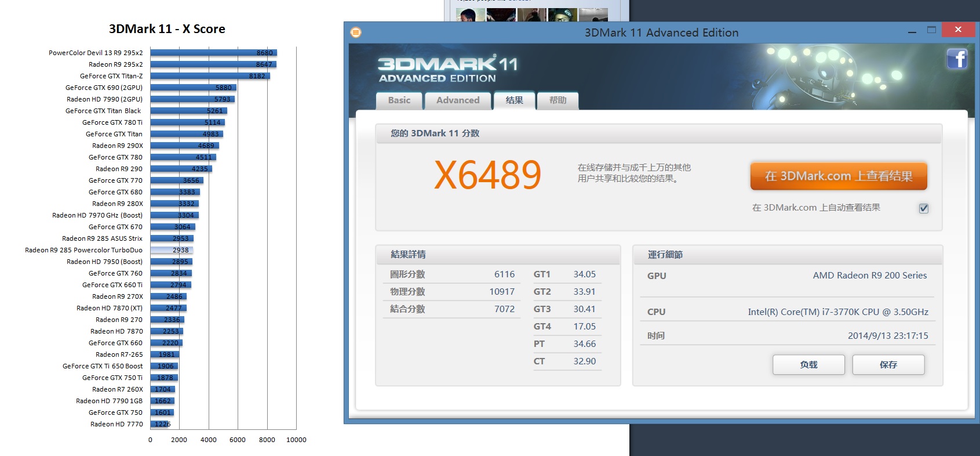
Task: Click the orange 3DMark app icon in title bar
Action: 356,32
